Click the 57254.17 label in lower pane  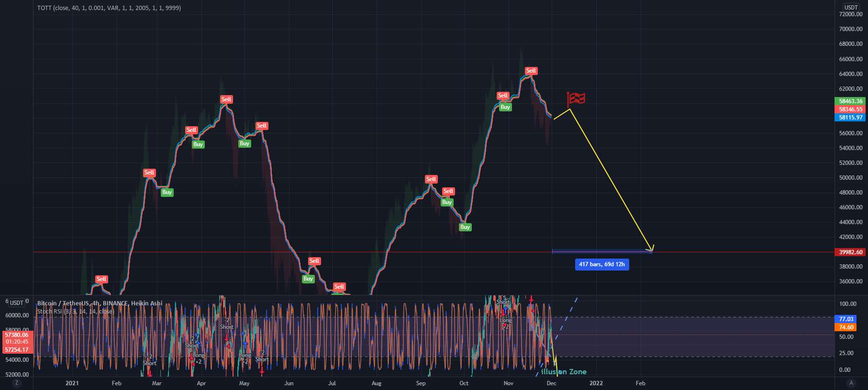pyautogui.click(x=17, y=350)
